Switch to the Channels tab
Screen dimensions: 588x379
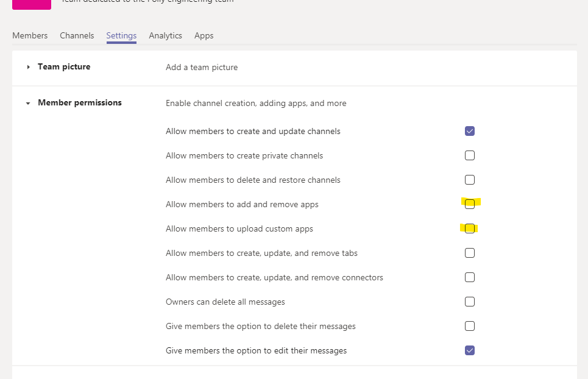77,35
